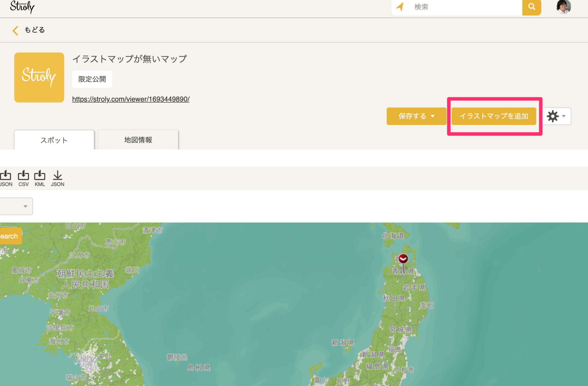588x386 pixels.
Task: Select the red map pin on Aomori
Action: pyautogui.click(x=403, y=259)
